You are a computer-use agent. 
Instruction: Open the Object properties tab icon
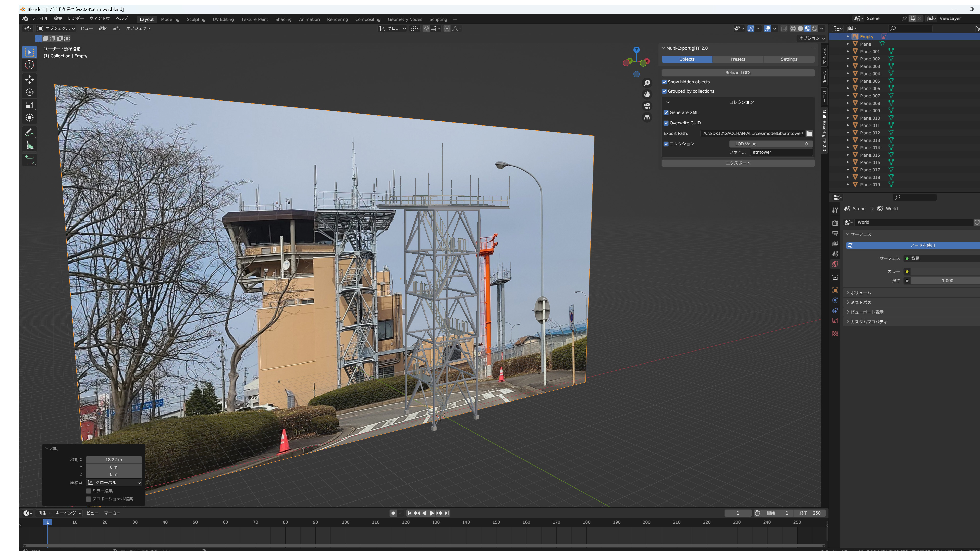(835, 290)
